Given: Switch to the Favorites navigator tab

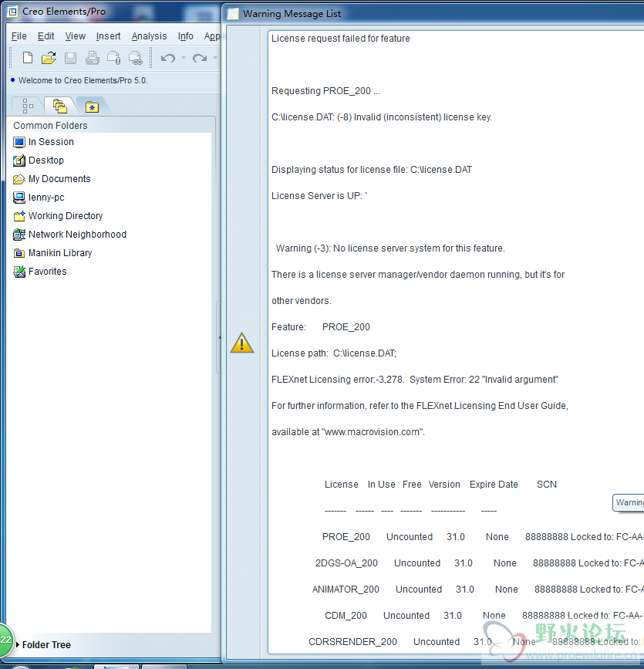Looking at the screenshot, I should tap(92, 106).
